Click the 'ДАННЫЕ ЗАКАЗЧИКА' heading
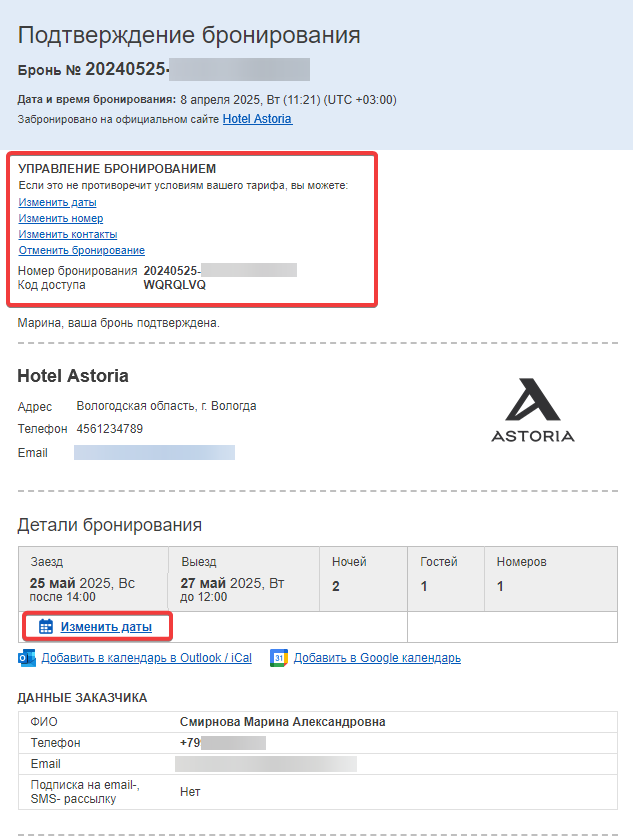This screenshot has width=633, height=837. pos(82,698)
